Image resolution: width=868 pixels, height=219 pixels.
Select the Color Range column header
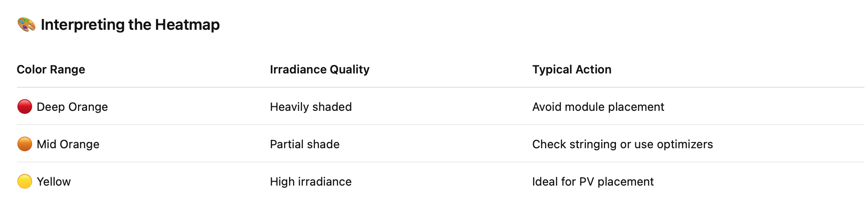(x=51, y=69)
